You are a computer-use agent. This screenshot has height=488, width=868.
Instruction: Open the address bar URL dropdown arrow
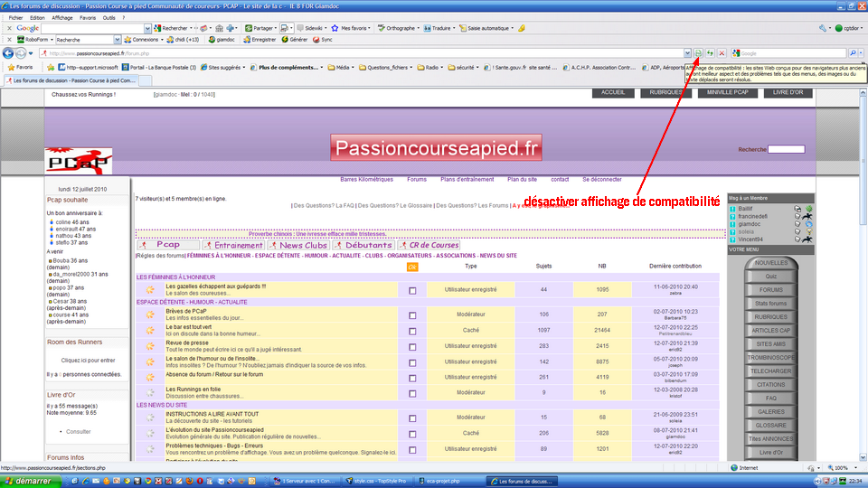point(687,53)
